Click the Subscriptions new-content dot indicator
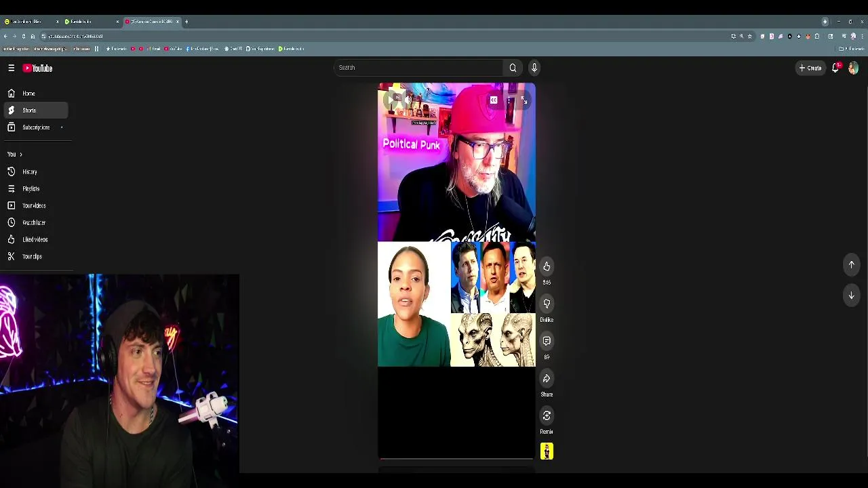The width and height of the screenshot is (868, 488). tap(62, 127)
